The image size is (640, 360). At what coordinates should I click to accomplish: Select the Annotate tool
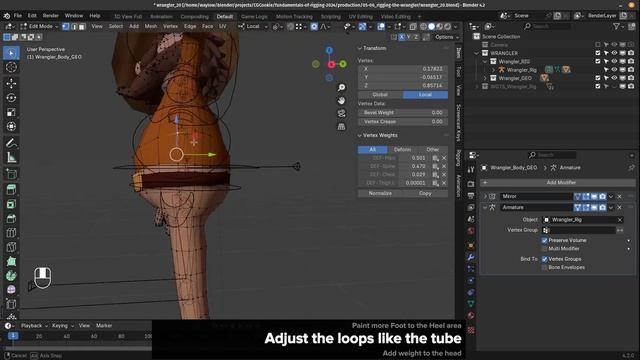pos(11,143)
